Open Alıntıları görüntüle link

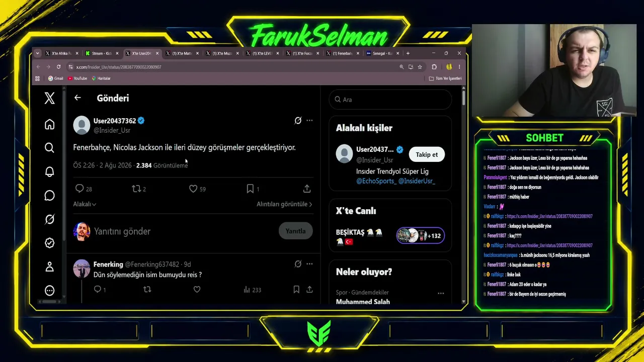[284, 204]
